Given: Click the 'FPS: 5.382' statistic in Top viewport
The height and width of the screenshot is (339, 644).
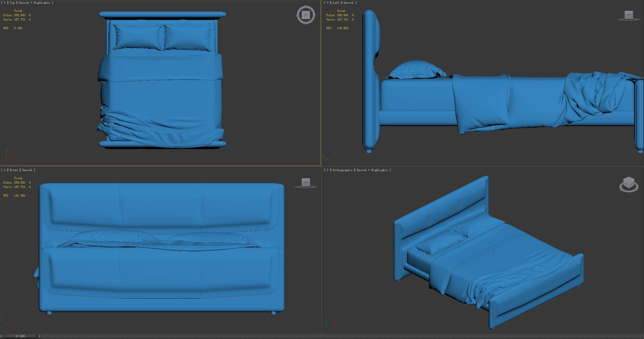Looking at the screenshot, I should pyautogui.click(x=13, y=28).
